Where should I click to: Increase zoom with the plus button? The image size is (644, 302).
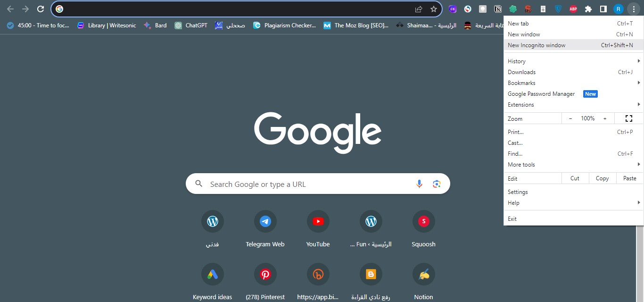coord(605,118)
